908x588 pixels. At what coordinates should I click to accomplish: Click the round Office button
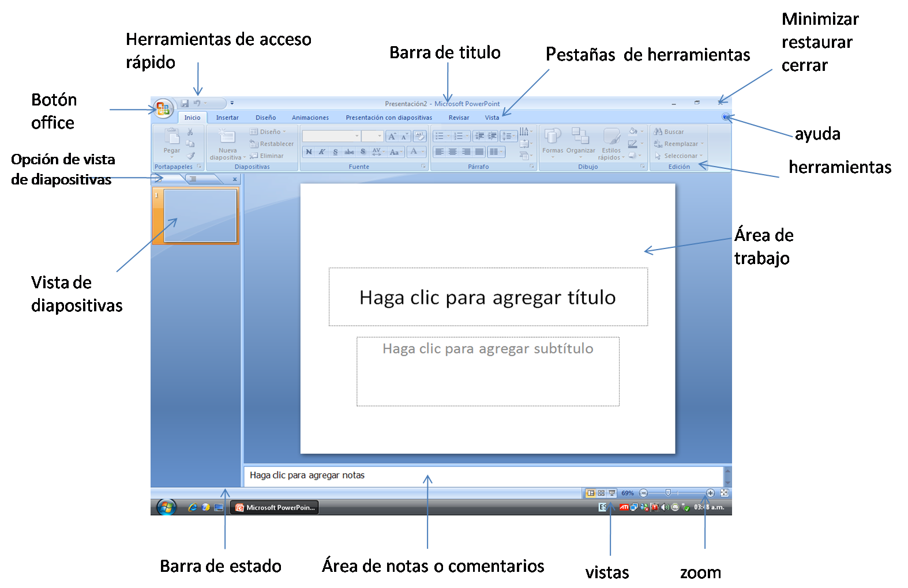pyautogui.click(x=163, y=108)
